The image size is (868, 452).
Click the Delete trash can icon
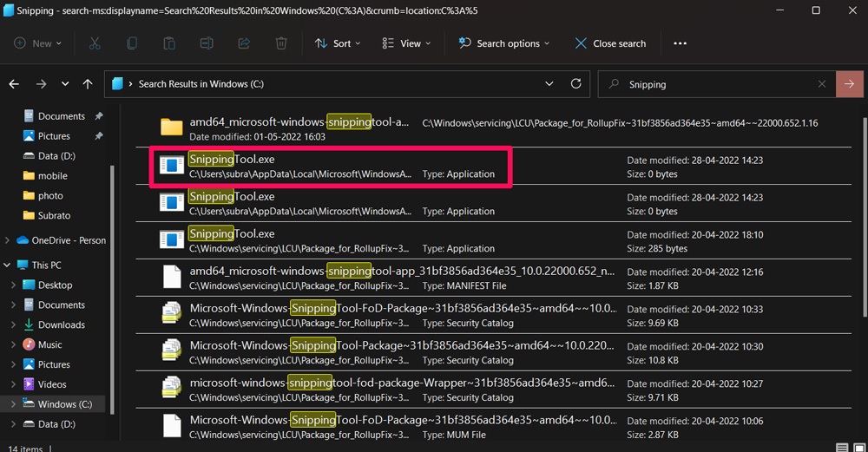click(x=281, y=43)
